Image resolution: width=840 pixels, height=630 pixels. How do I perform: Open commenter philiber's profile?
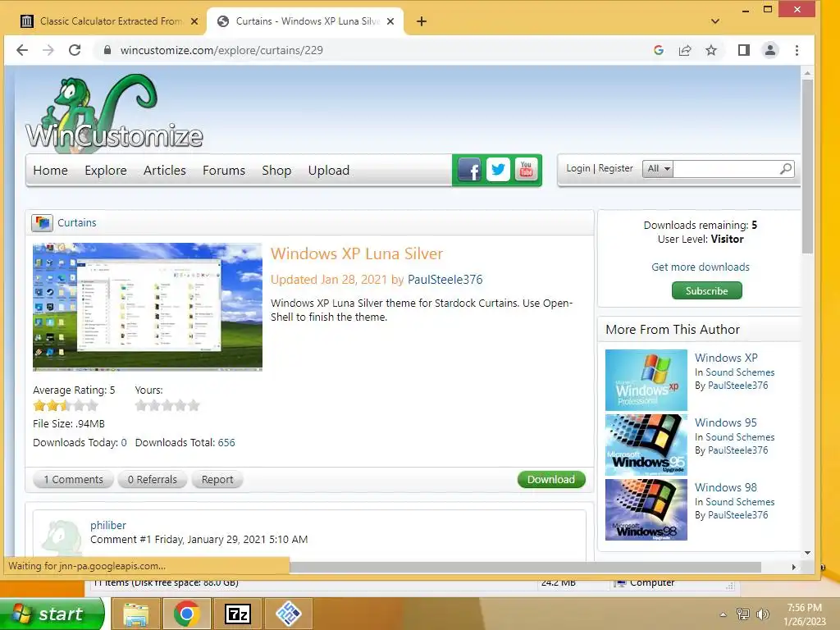[107, 525]
